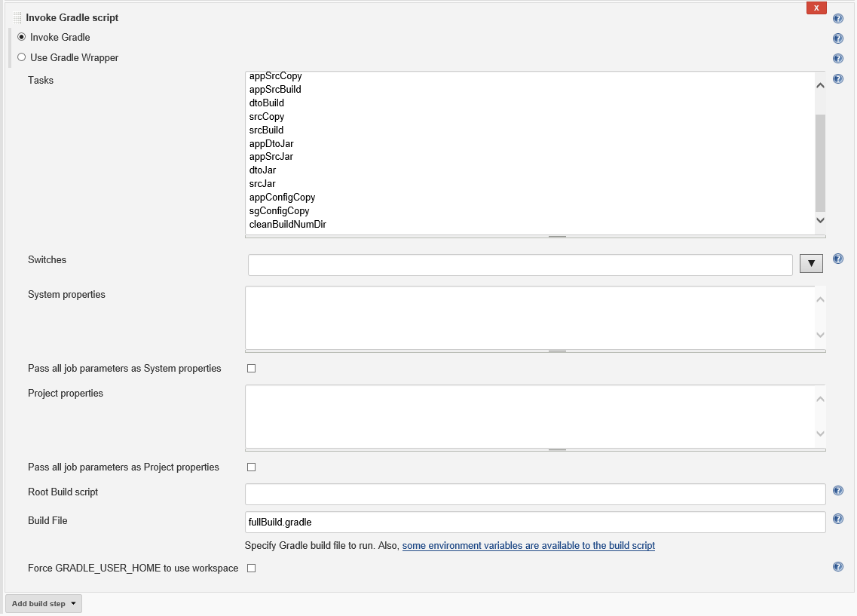Select the Use Gradle Wrapper radio button
This screenshot has height=616, width=857.
click(x=21, y=57)
